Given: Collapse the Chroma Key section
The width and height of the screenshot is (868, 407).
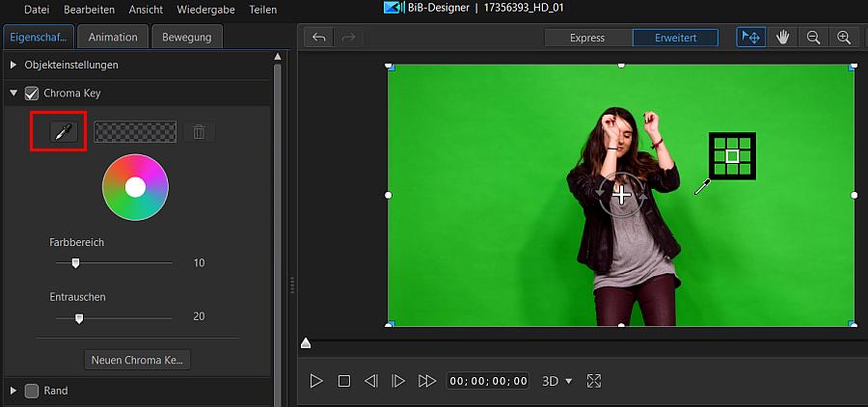Looking at the screenshot, I should point(14,94).
